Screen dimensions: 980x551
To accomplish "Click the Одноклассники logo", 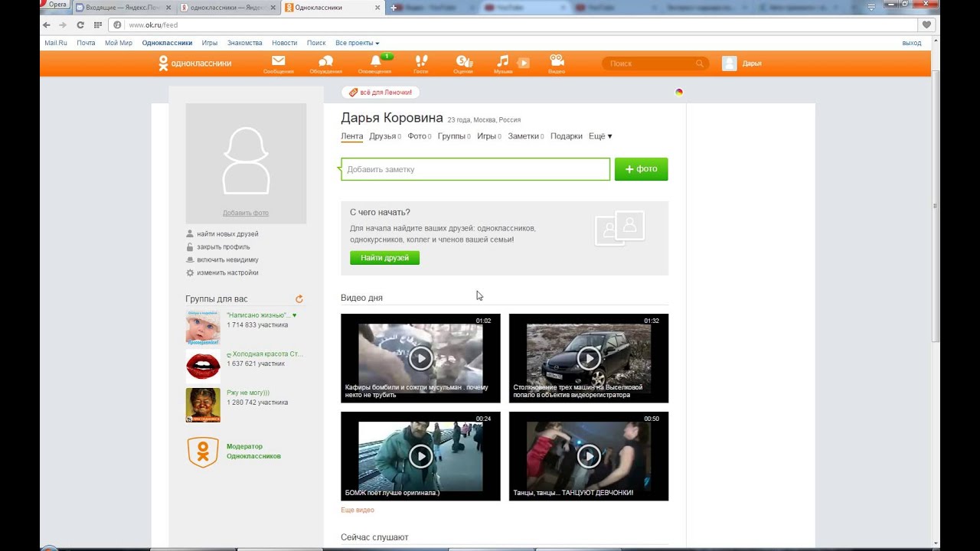I will click(x=194, y=64).
